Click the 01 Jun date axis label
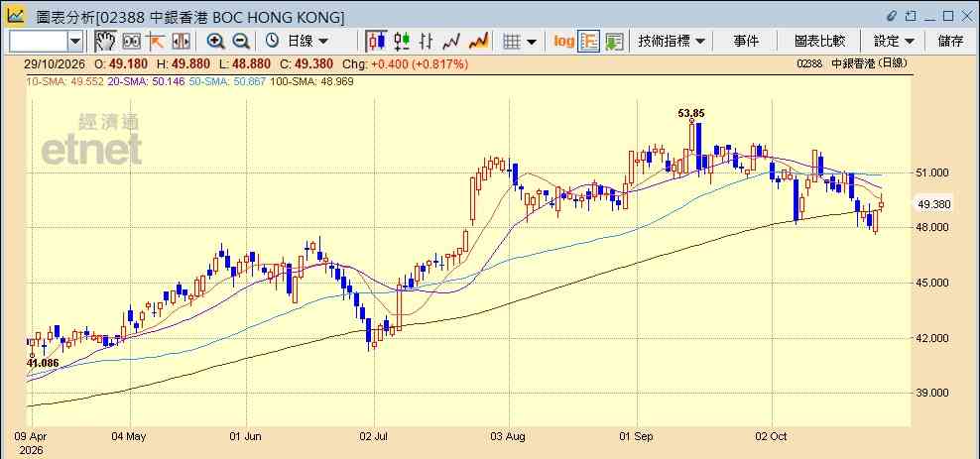The height and width of the screenshot is (459, 980). (x=246, y=436)
